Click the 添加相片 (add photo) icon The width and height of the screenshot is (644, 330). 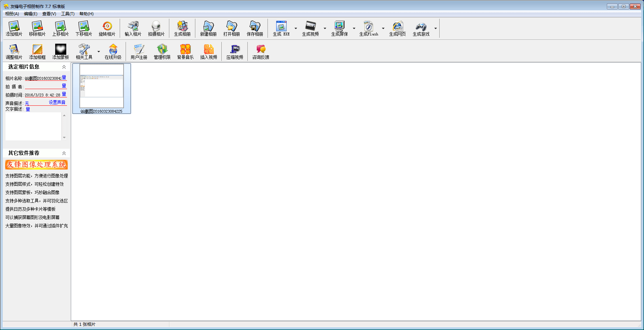14,28
